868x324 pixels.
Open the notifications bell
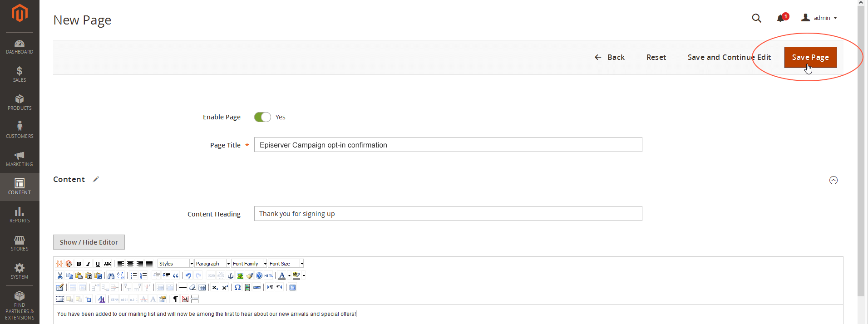coord(781,18)
